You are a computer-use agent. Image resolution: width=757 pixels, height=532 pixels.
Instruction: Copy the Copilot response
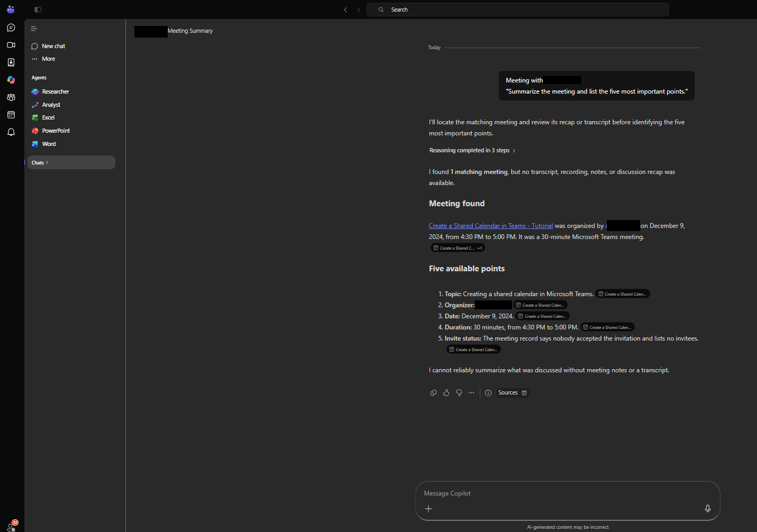pyautogui.click(x=433, y=392)
